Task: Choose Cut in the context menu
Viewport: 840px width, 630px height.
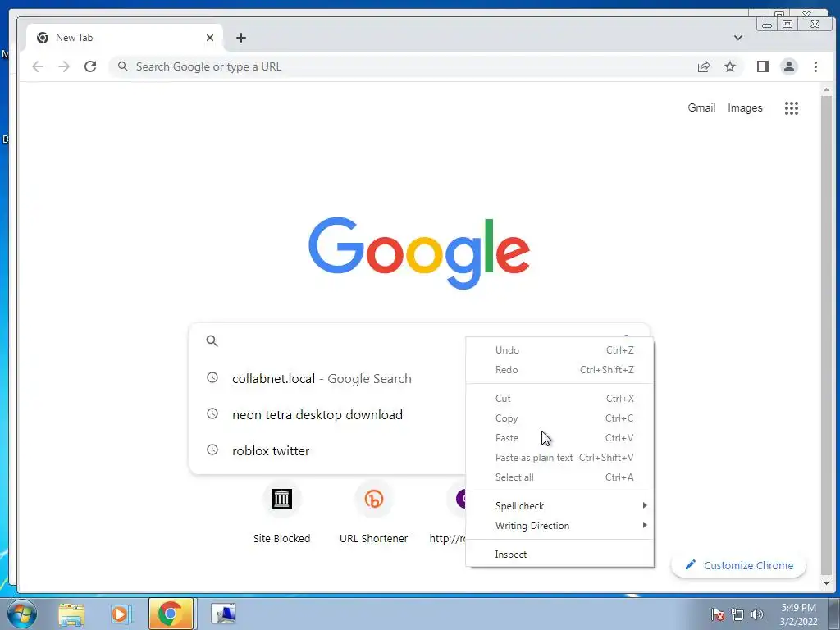Action: click(x=559, y=399)
